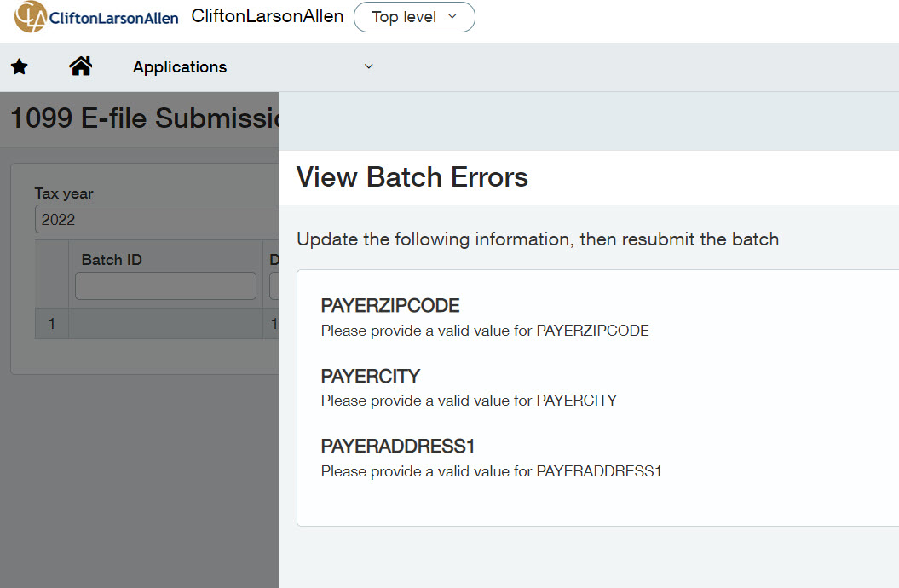
Task: Select the Tax year 2022 field
Action: 158,219
